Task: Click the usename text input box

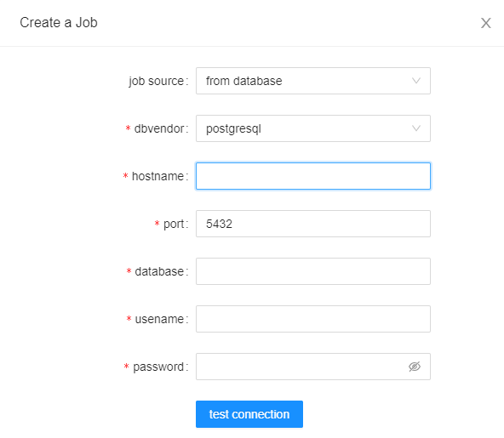Action: pos(313,319)
